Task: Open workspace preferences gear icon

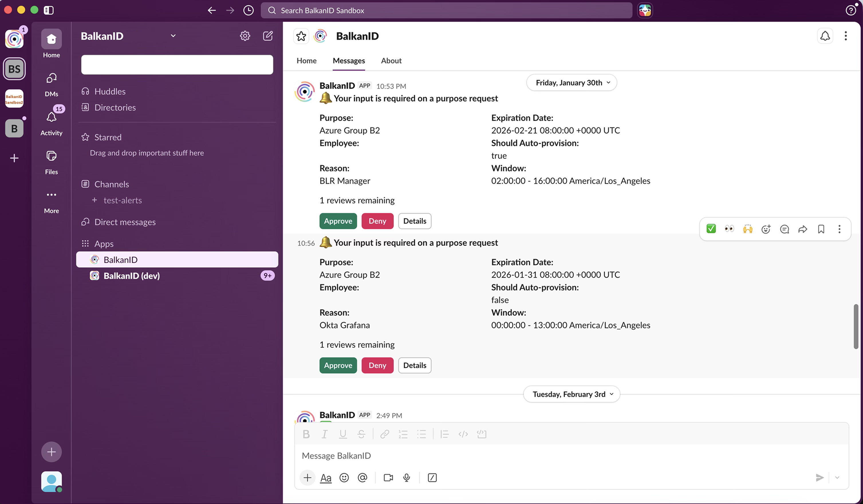Action: (x=245, y=36)
